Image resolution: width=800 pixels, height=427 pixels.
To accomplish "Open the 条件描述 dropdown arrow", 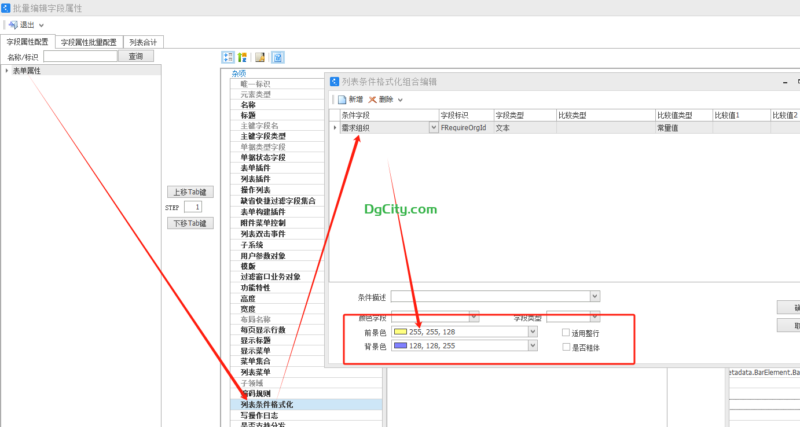I will pyautogui.click(x=595, y=296).
